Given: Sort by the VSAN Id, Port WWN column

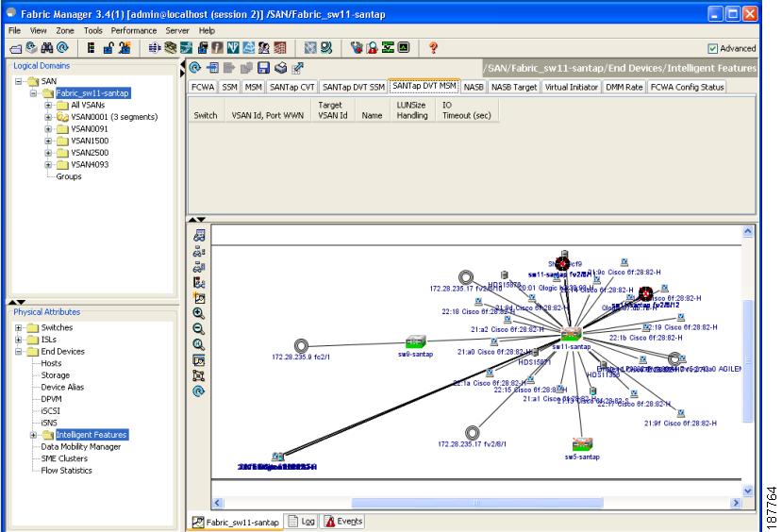Looking at the screenshot, I should click(267, 109).
